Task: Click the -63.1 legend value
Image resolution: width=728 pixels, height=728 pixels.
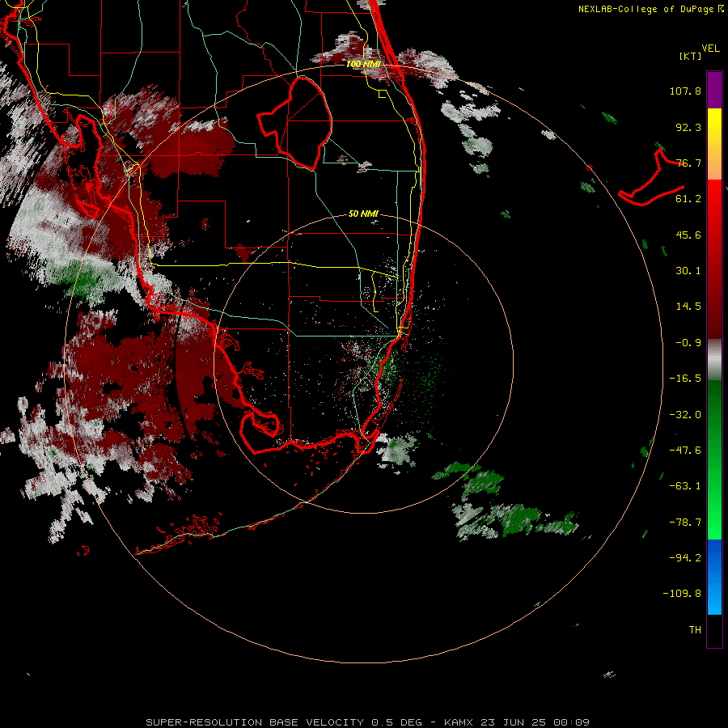Action: pyautogui.click(x=685, y=486)
